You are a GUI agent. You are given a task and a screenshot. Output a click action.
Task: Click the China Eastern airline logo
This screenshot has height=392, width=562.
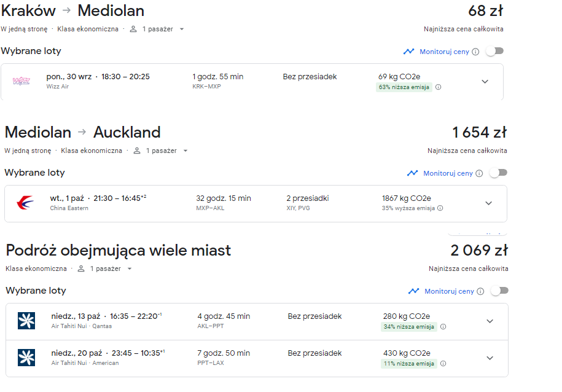pos(25,203)
